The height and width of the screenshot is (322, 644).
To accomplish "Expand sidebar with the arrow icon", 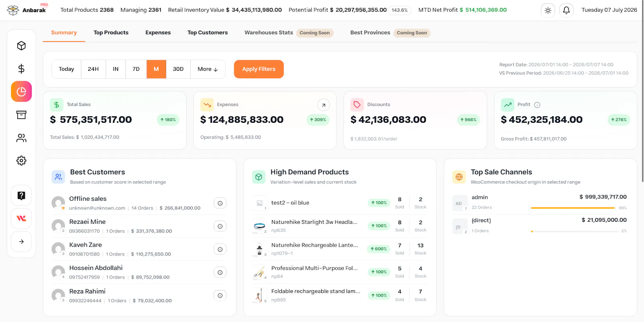I will click(x=21, y=242).
